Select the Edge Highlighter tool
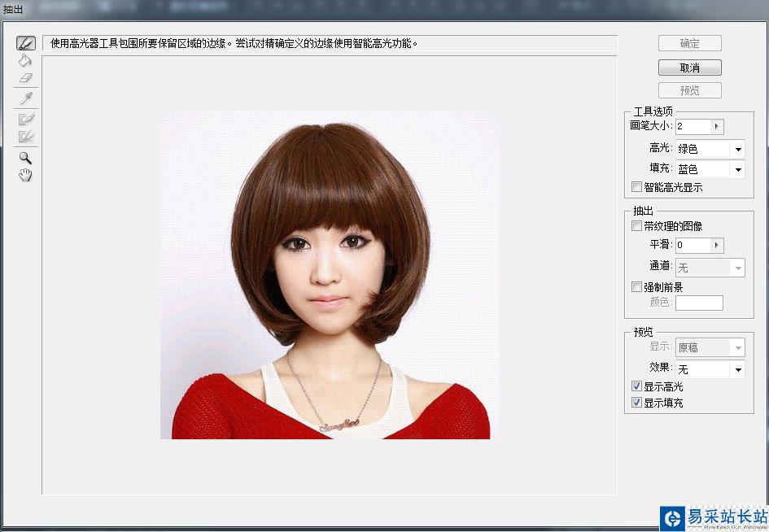Image resolution: width=769 pixels, height=532 pixels. tap(26, 43)
